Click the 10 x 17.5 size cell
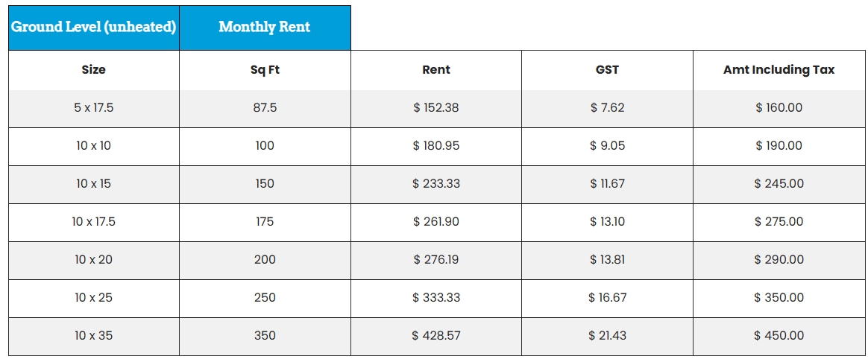Viewport: 868px width, 362px height. (93, 222)
